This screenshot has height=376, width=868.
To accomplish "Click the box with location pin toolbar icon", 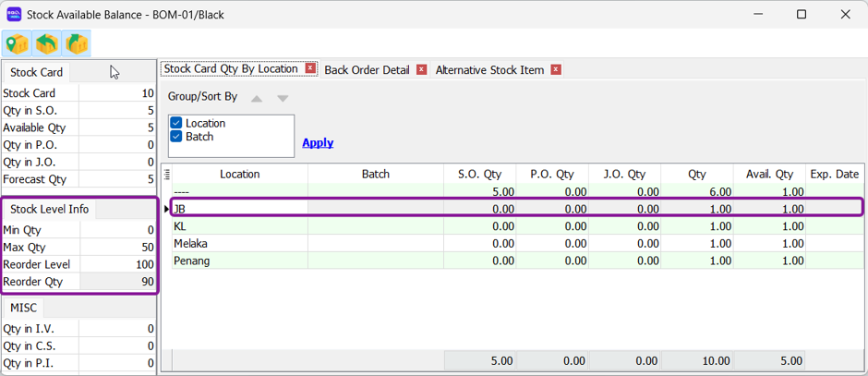I will tap(18, 43).
